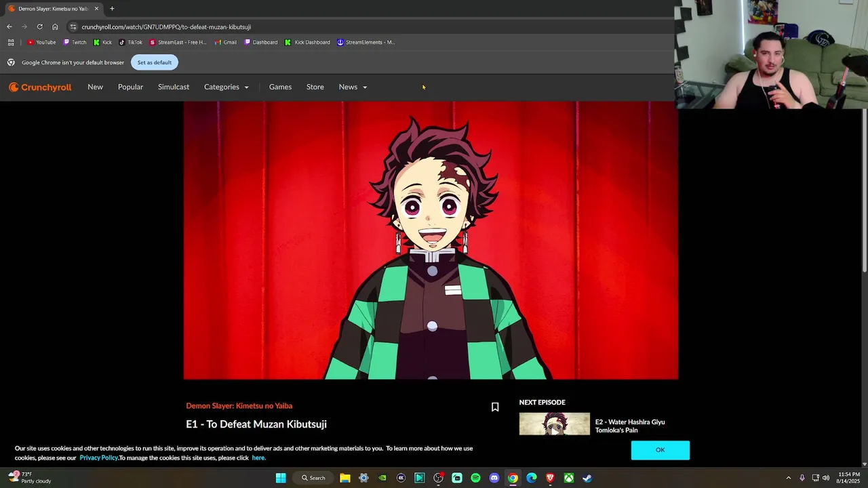Open the Chrome home page button

click(55, 27)
